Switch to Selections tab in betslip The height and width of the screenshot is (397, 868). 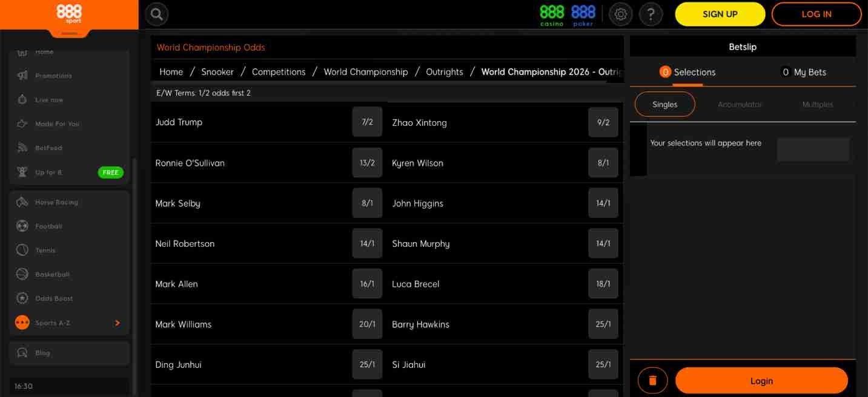pyautogui.click(x=687, y=72)
